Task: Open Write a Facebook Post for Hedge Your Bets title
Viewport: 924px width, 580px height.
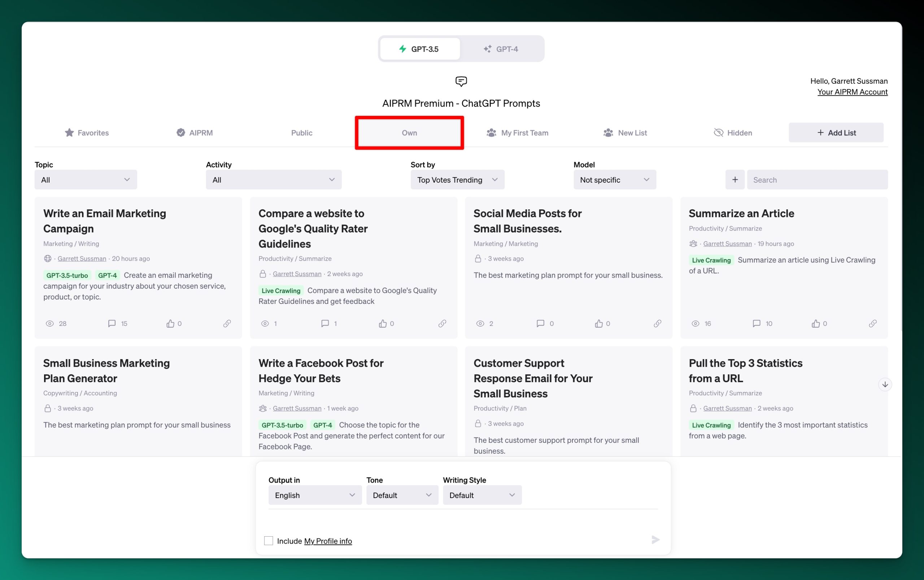Action: pos(321,371)
